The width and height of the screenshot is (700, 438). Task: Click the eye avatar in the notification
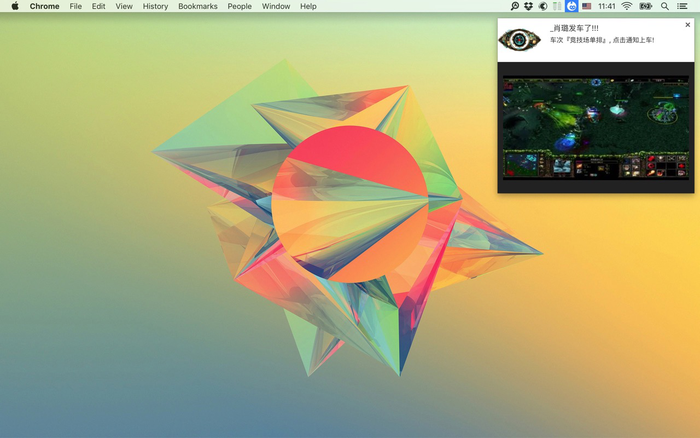click(519, 40)
